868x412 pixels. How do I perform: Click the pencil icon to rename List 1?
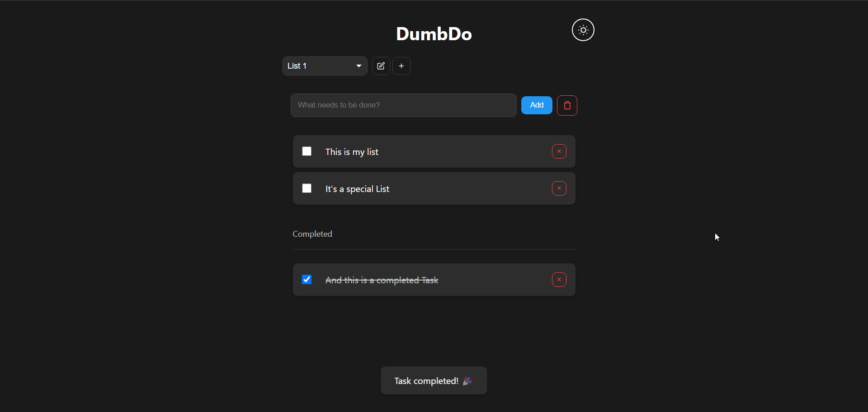[x=381, y=66]
